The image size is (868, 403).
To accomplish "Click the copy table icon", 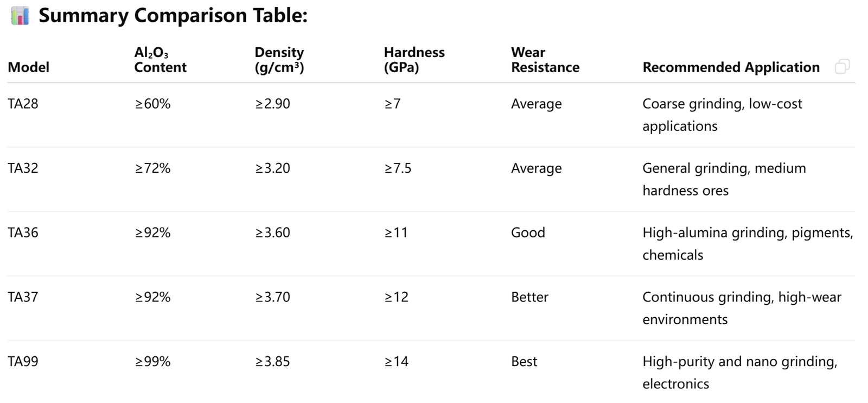I will click(842, 67).
